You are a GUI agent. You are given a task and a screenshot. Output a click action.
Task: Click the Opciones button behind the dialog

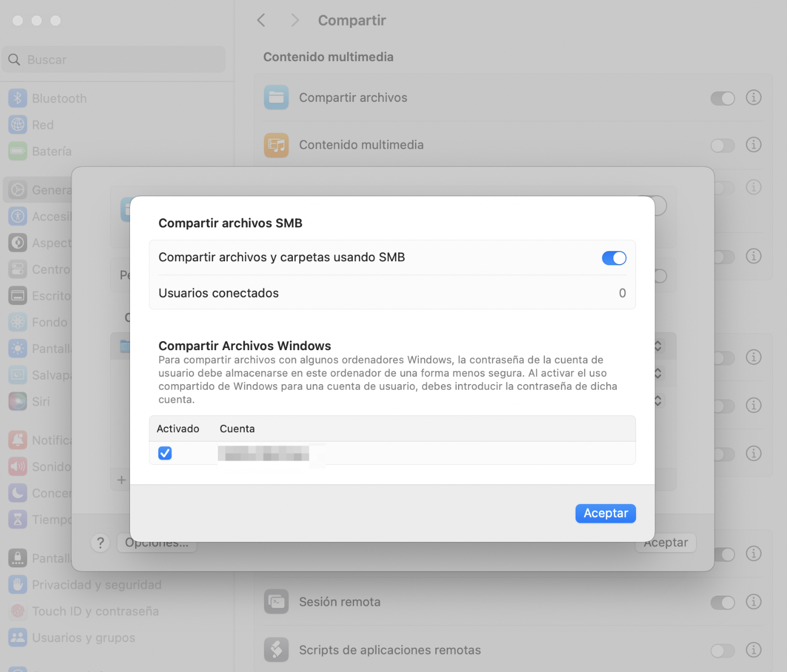(x=157, y=543)
